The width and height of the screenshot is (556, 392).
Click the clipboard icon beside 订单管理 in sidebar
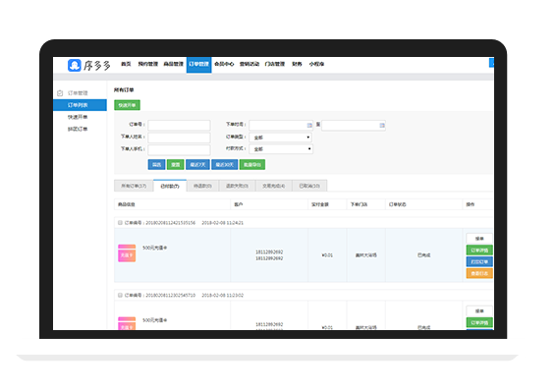click(x=60, y=93)
